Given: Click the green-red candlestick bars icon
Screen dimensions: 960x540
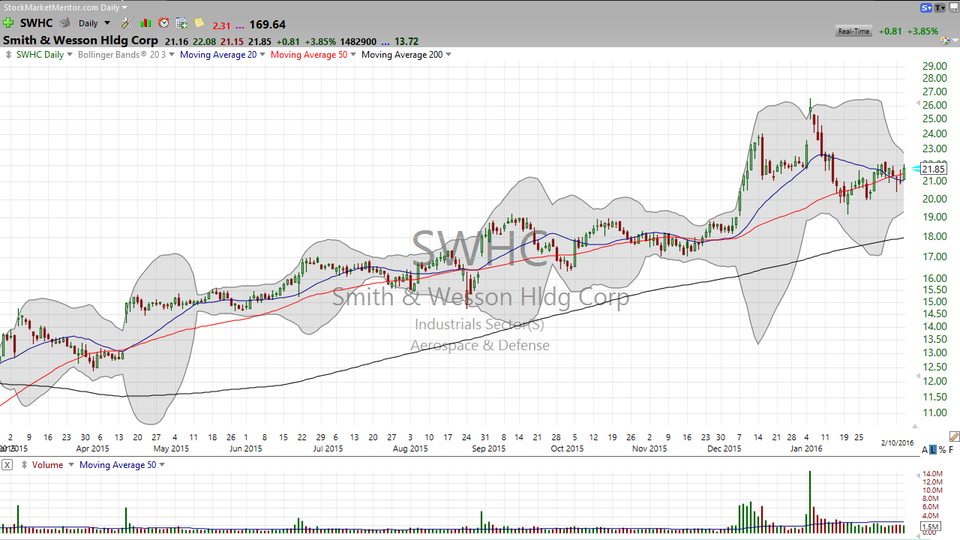Looking at the screenshot, I should (x=146, y=23).
